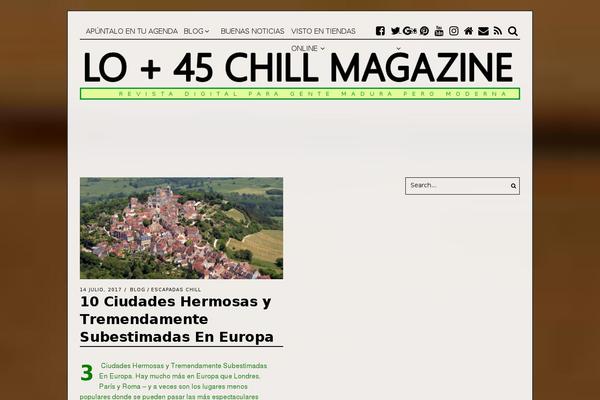Open Buenas Noticias menu item

pos(252,31)
